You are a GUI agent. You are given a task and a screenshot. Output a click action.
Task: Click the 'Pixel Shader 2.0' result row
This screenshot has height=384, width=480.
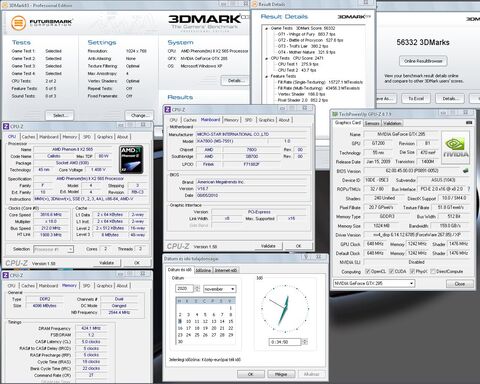tap(303, 100)
